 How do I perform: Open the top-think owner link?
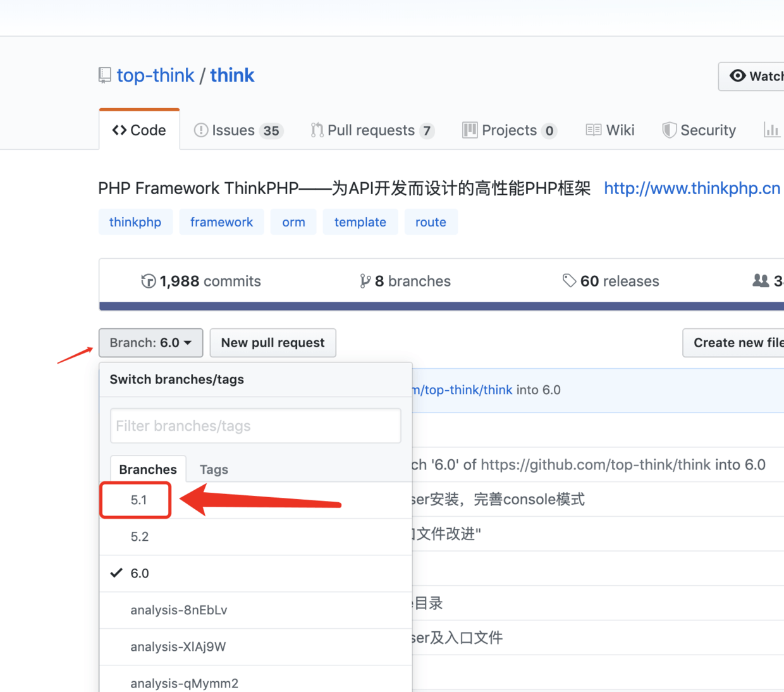click(x=156, y=75)
